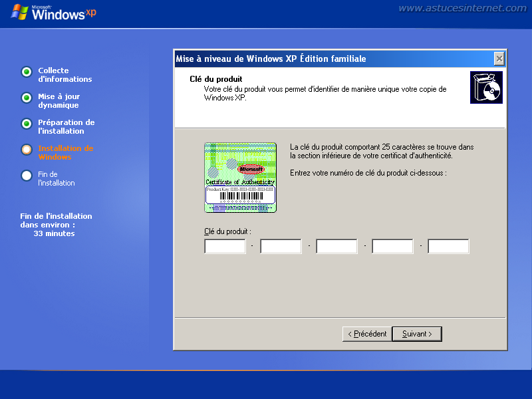
Task: Click the bold 'Clé du produit' heading
Action: click(x=215, y=79)
